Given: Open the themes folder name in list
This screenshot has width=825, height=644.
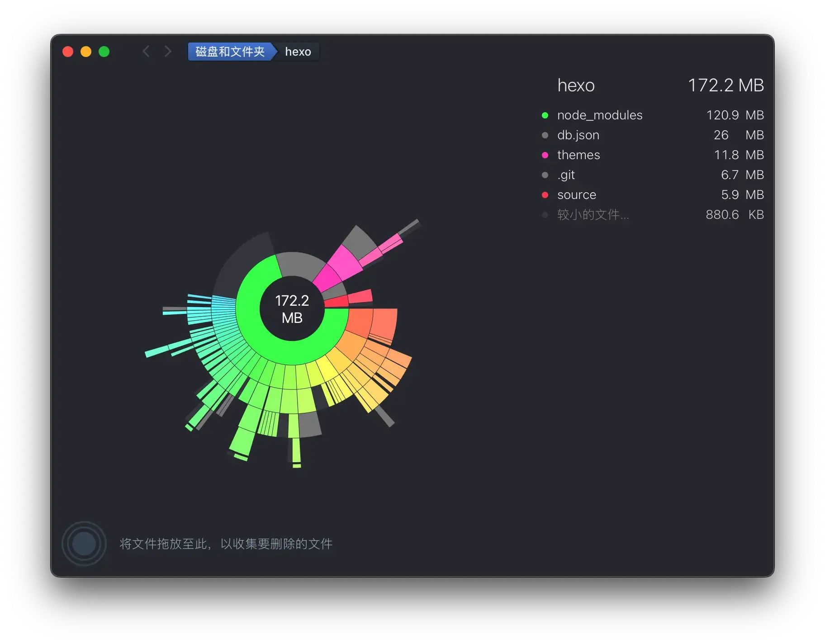Looking at the screenshot, I should [x=578, y=155].
